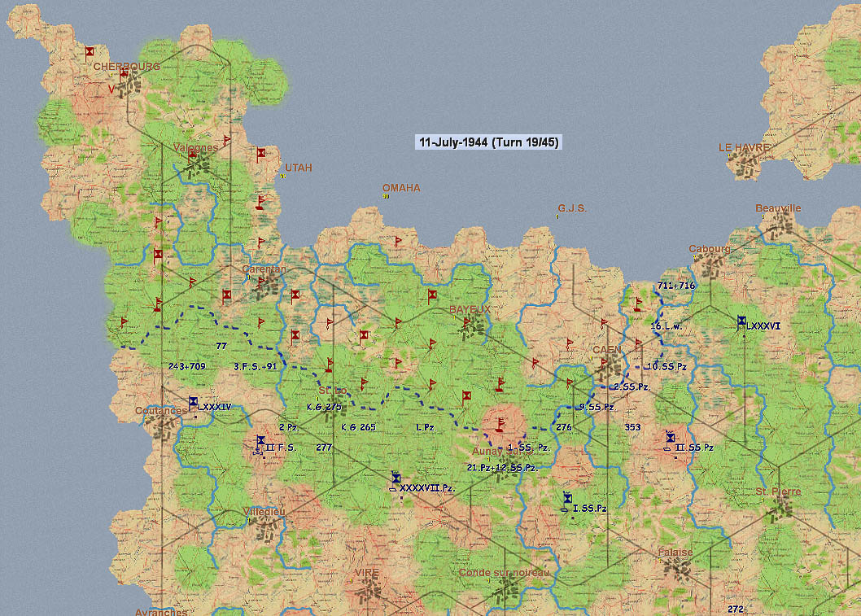
Task: Click the Coutances town symbol
Action: (162, 426)
